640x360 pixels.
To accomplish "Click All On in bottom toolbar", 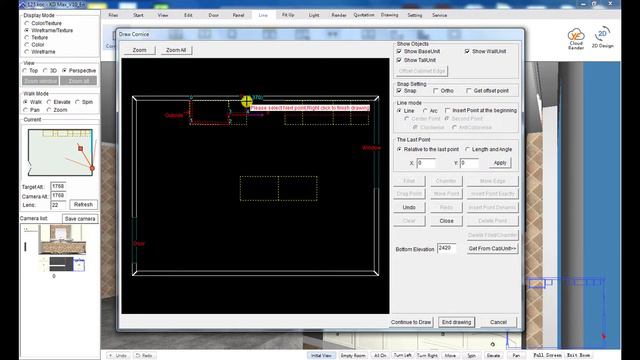I will [x=380, y=356].
